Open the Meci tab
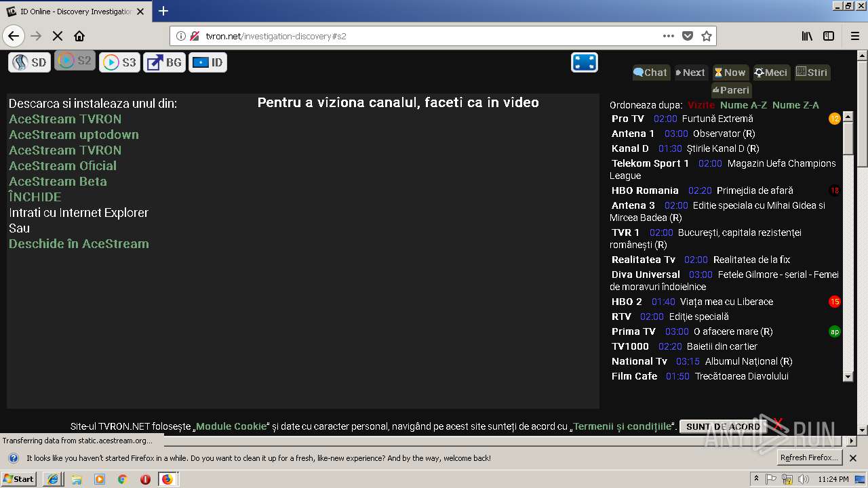The image size is (868, 488). pyautogui.click(x=772, y=73)
